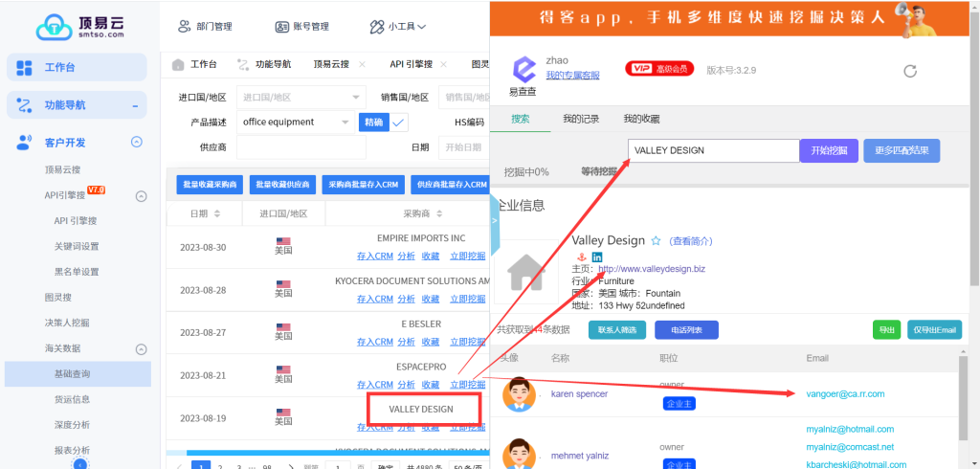
Task: Open the valleydesign.biz homepage link
Action: coord(652,270)
